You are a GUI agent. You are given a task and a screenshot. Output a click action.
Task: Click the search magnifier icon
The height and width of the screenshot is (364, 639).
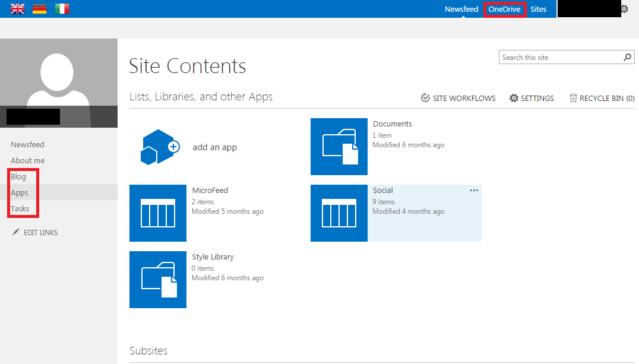(x=628, y=58)
